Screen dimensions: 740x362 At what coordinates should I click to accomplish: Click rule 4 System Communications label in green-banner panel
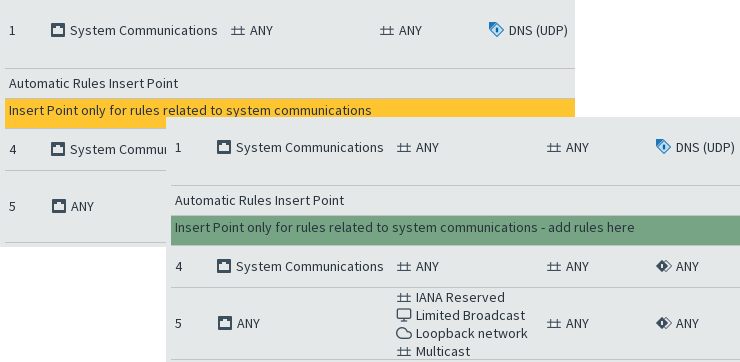(310, 267)
